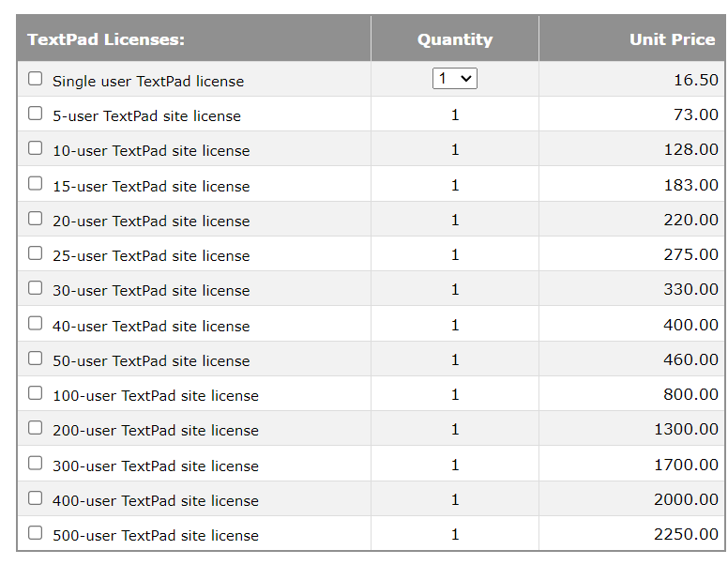
Task: Check the Single user TextPad license box
Action: coord(36,79)
